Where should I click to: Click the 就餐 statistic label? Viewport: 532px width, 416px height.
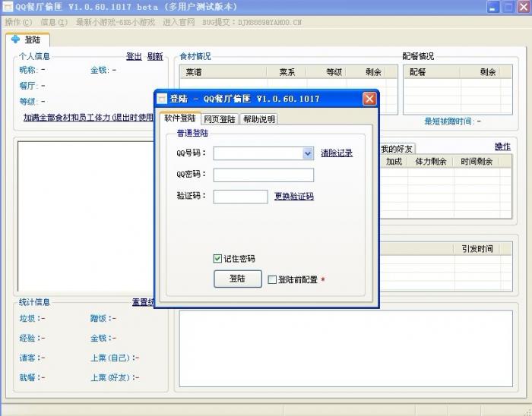(29, 377)
